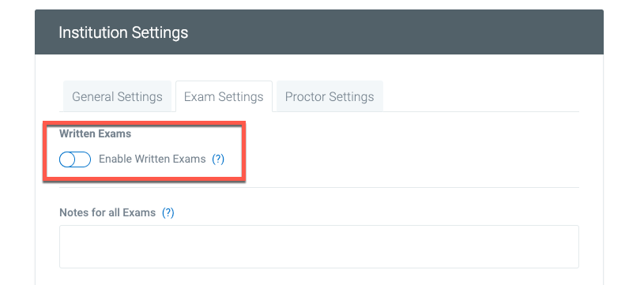Click the dark Institution Settings header bar

[319, 32]
